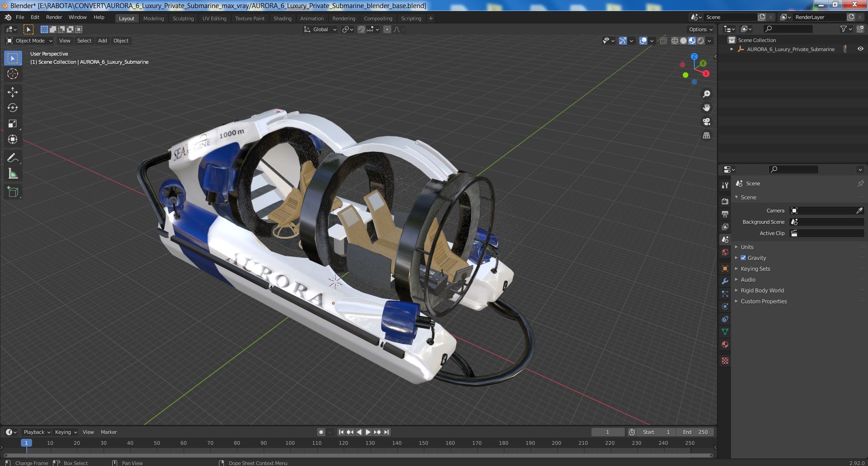Select the Add Cube tool
The image size is (868, 466).
click(13, 192)
